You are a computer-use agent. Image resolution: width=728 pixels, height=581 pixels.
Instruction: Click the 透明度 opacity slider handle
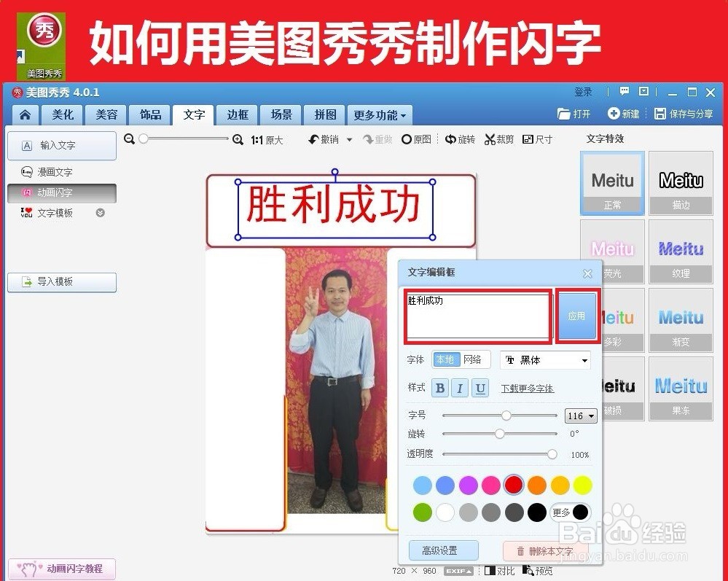pyautogui.click(x=552, y=454)
